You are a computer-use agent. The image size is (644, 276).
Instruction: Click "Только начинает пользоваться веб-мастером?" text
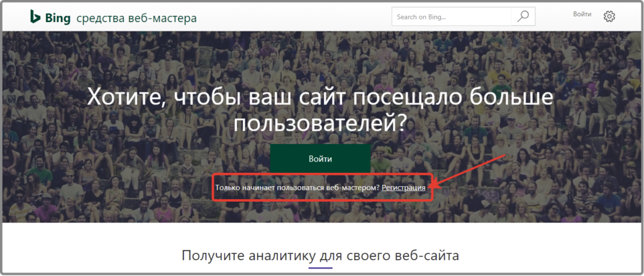tap(297, 187)
